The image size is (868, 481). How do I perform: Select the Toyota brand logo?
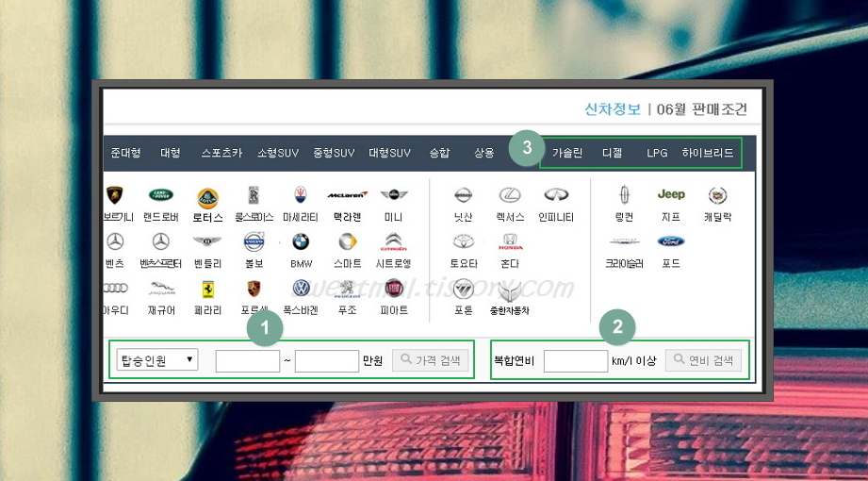tap(464, 241)
